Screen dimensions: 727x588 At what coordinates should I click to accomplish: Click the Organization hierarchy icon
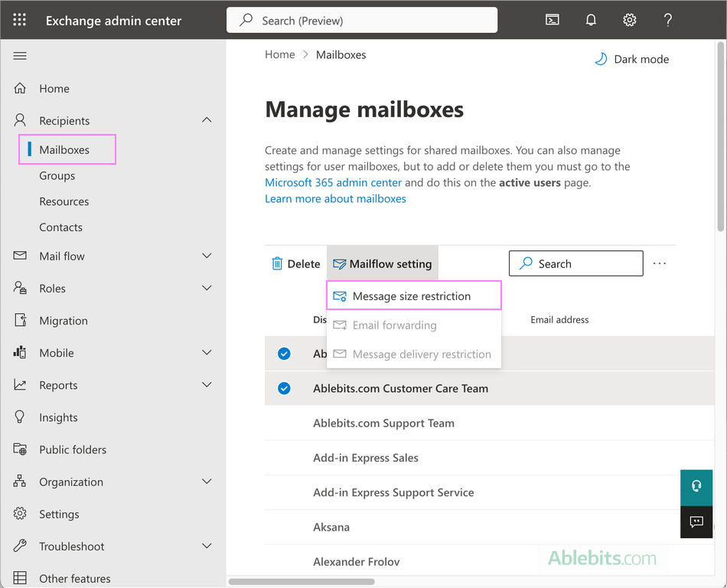pos(20,482)
